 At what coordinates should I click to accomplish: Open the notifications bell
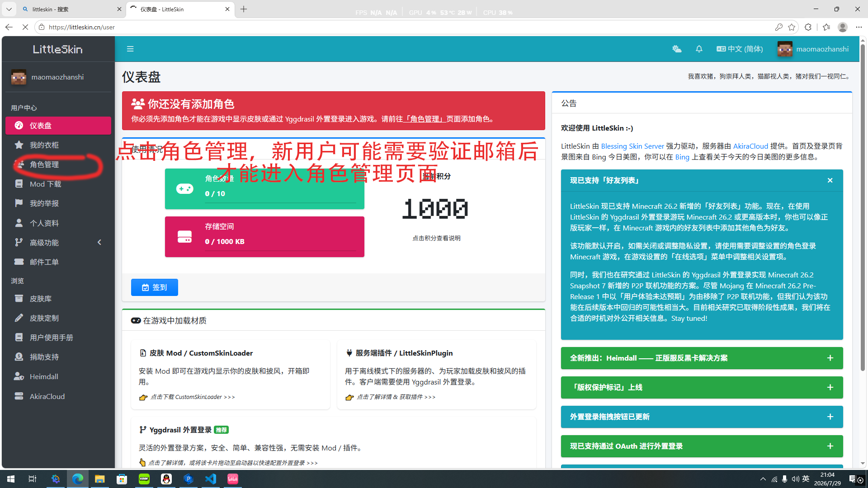click(699, 49)
